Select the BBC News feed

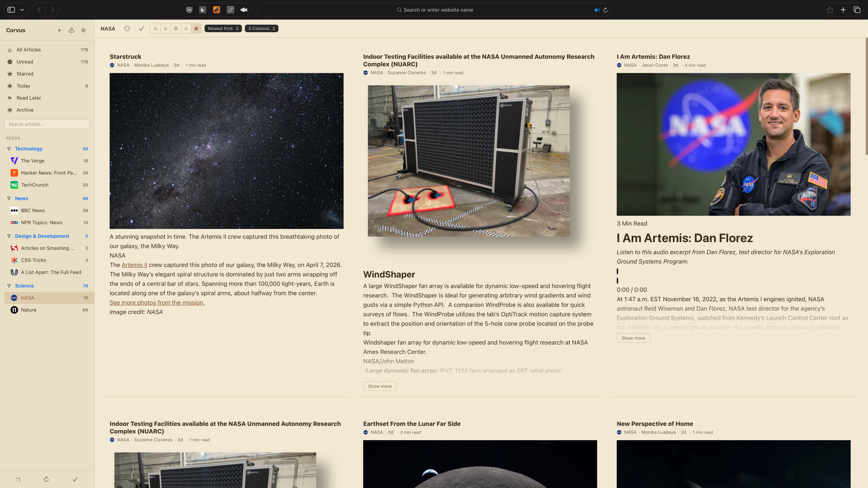click(32, 210)
